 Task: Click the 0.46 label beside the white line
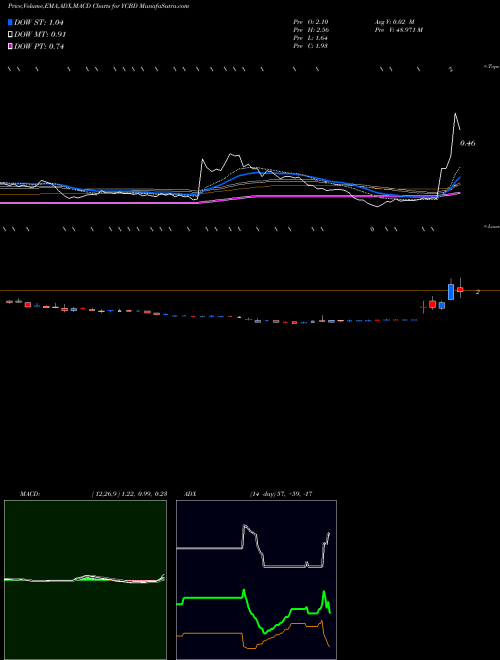coord(468,144)
